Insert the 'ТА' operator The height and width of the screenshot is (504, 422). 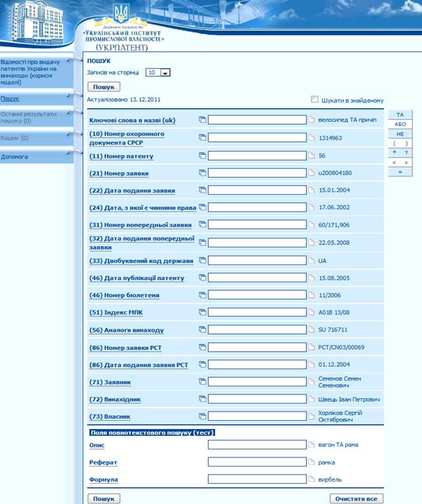point(400,115)
